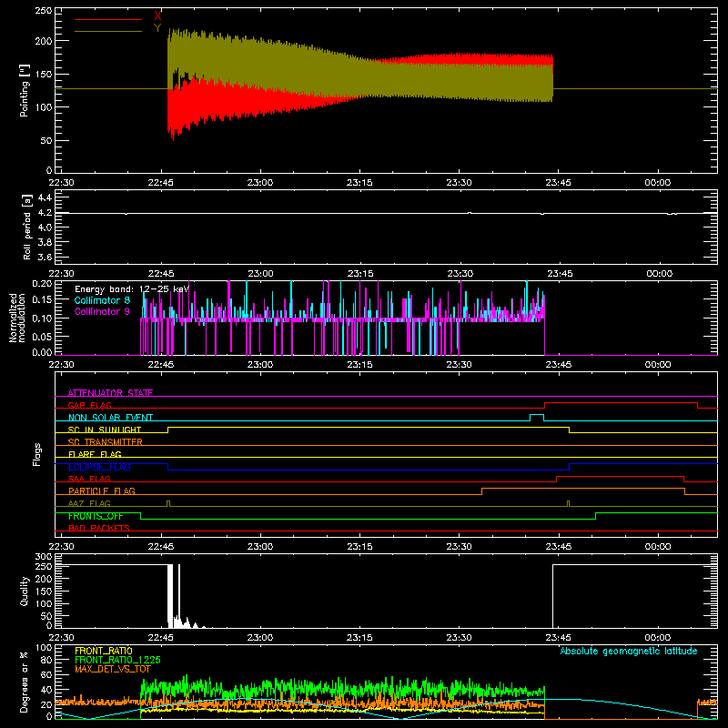This screenshot has height=728, width=728.
Task: Select the FRONTS_OFF label
Action: [x=96, y=516]
